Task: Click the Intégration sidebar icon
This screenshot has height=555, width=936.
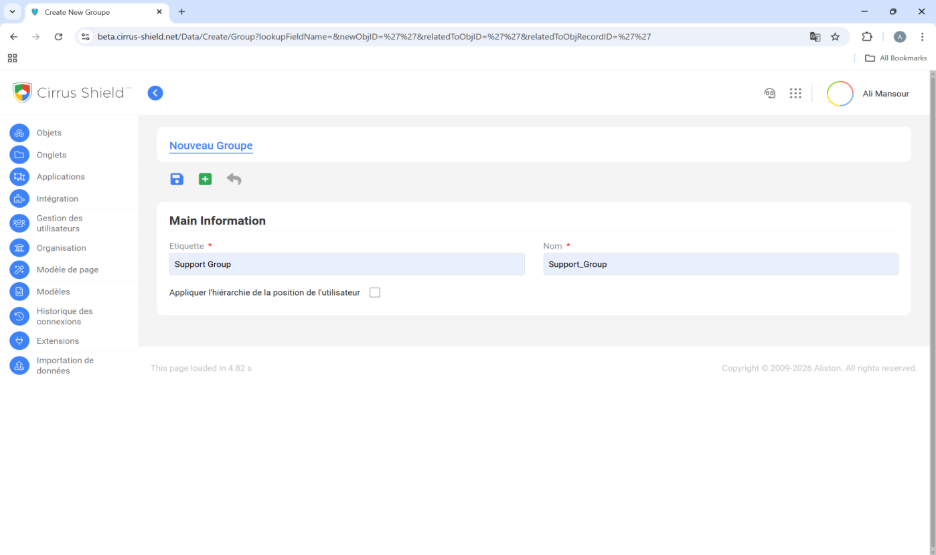Action: click(x=19, y=199)
